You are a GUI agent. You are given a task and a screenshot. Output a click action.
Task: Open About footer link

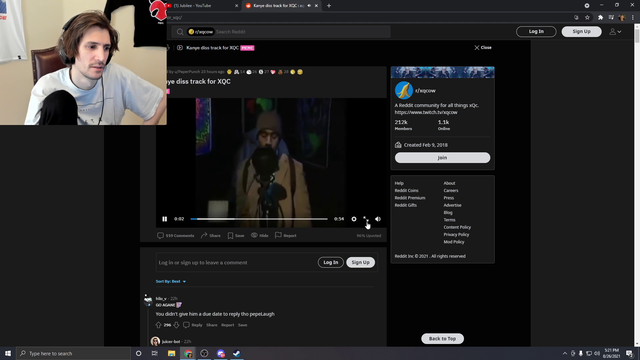click(x=449, y=183)
